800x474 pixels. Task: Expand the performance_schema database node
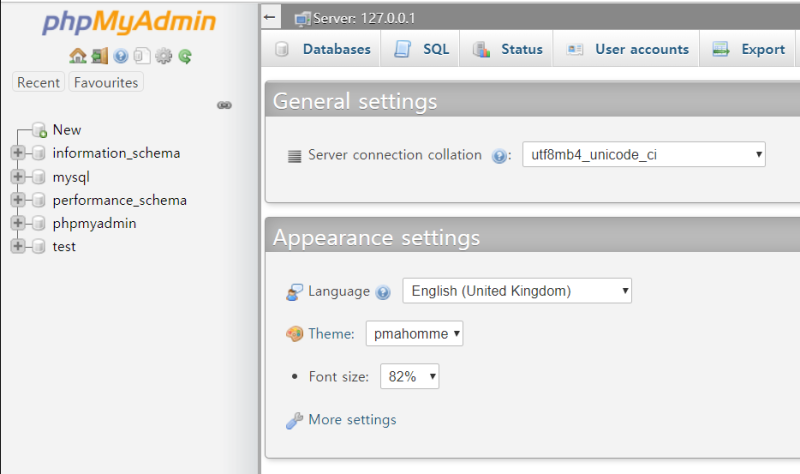(x=18, y=199)
